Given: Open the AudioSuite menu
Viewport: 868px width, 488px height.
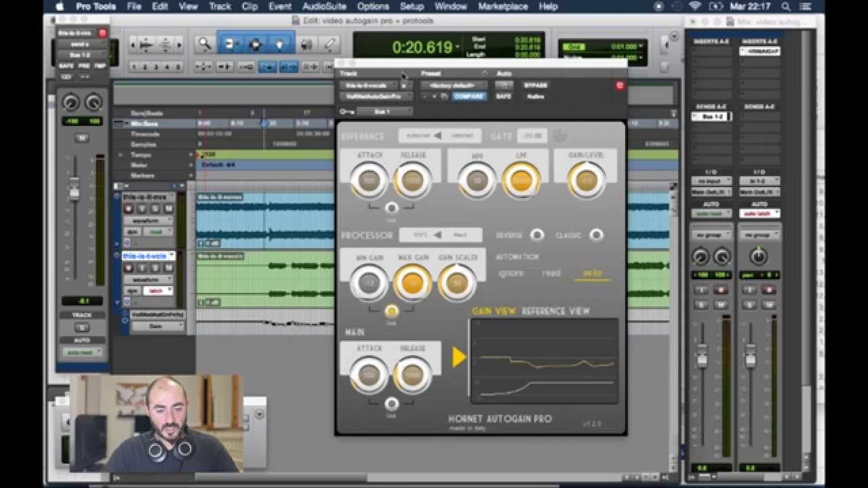Looking at the screenshot, I should 323,6.
